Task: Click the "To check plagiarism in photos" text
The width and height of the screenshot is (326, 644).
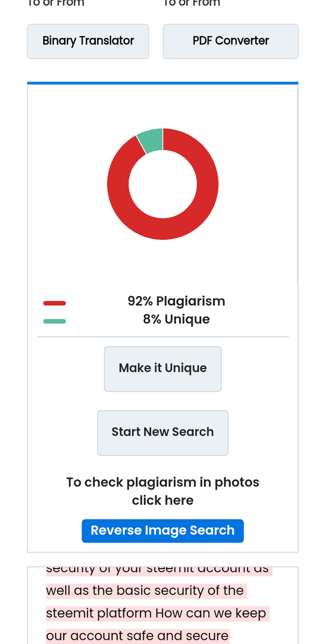Action: tap(162, 482)
